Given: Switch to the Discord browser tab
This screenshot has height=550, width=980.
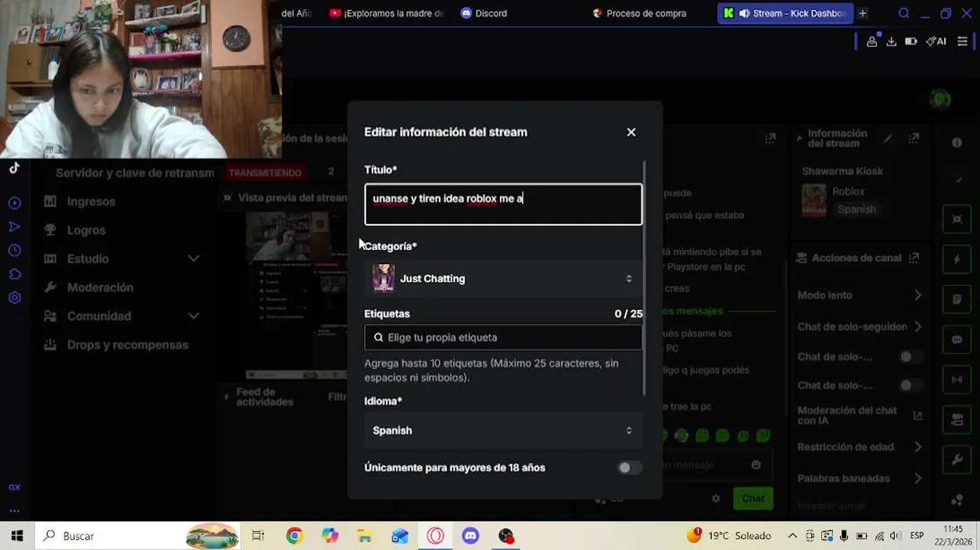Looking at the screenshot, I should point(484,13).
